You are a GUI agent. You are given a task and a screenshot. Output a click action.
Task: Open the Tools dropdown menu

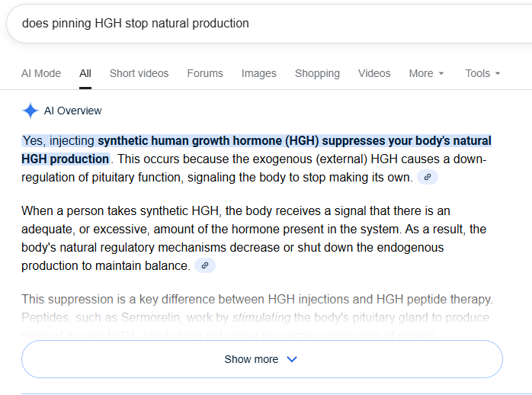click(482, 73)
